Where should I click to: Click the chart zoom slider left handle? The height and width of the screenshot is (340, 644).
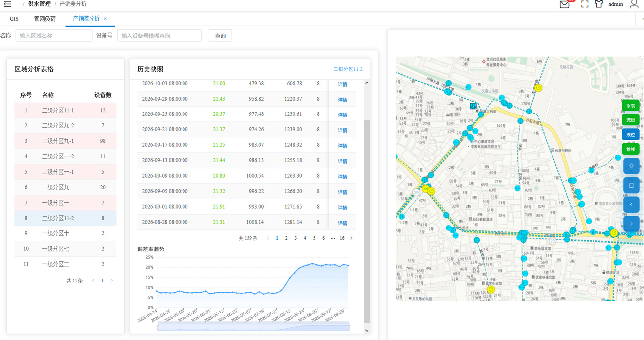click(x=158, y=327)
